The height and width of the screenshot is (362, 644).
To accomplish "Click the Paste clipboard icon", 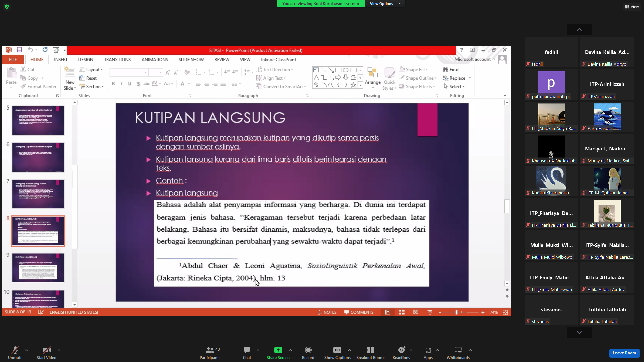I will (x=11, y=73).
